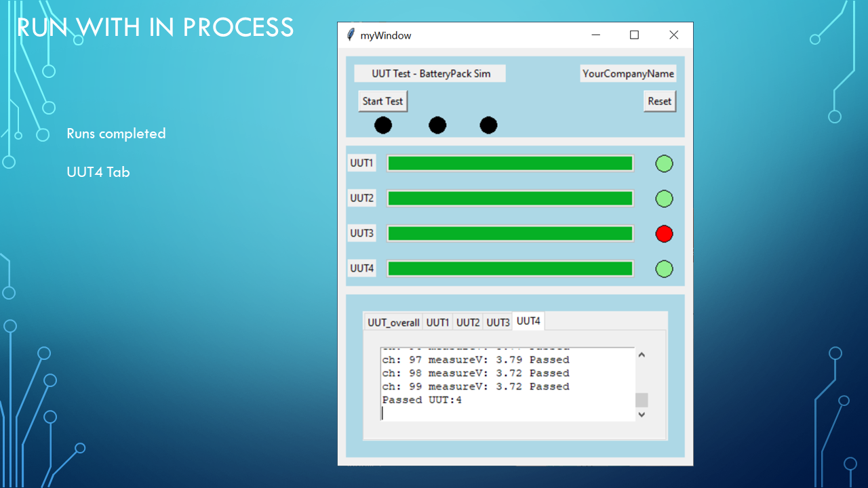Click the middle black status dot
Image resolution: width=868 pixels, height=488 pixels.
tap(437, 125)
